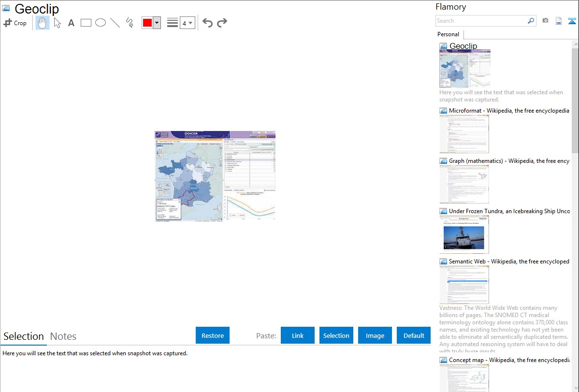Click the Geoclip title in snapshot list
Image resolution: width=579 pixels, height=392 pixels.
463,46
